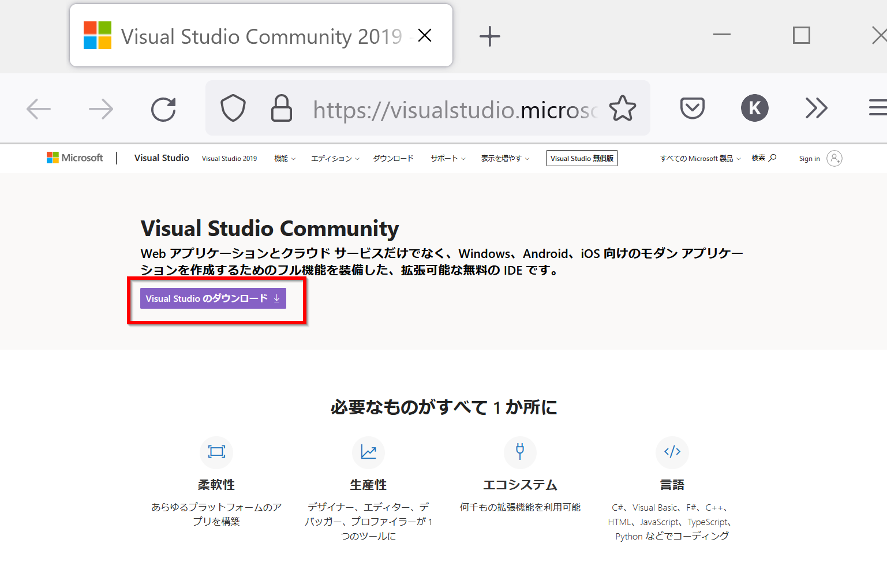Click the エコシステム plug icon

coord(520,452)
